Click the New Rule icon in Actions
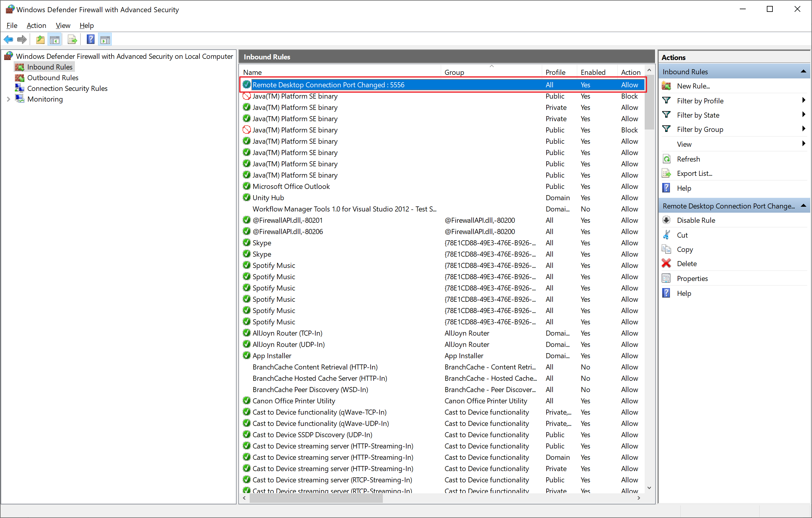 (x=666, y=86)
